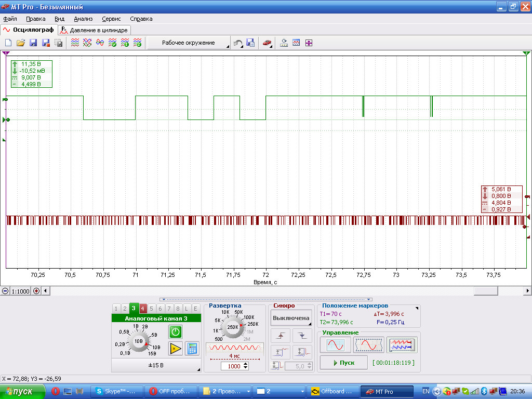Switch to Давление в цилиндре tab
Viewport: 532px width, 399px height.
click(95, 30)
